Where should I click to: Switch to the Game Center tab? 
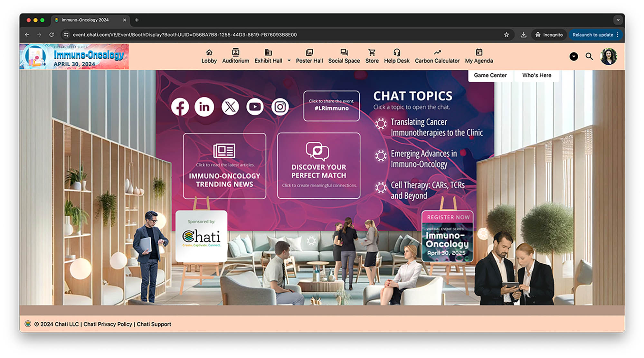coord(490,75)
